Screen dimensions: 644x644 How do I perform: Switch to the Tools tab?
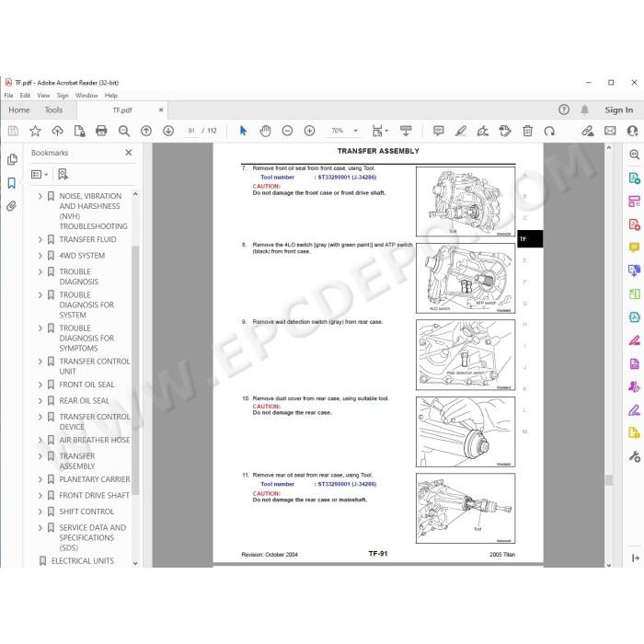click(53, 110)
